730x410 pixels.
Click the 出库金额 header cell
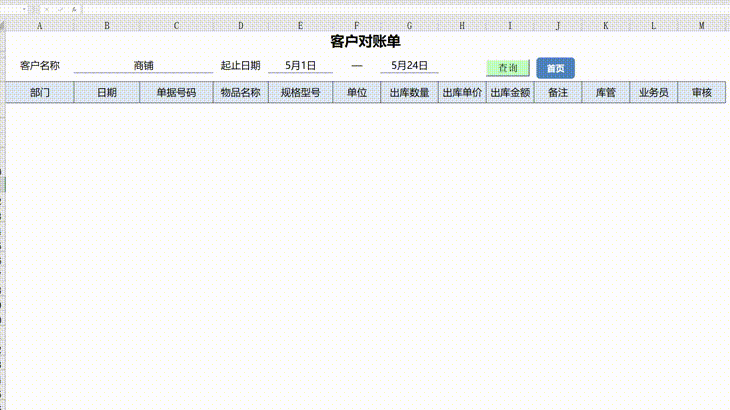(510, 93)
